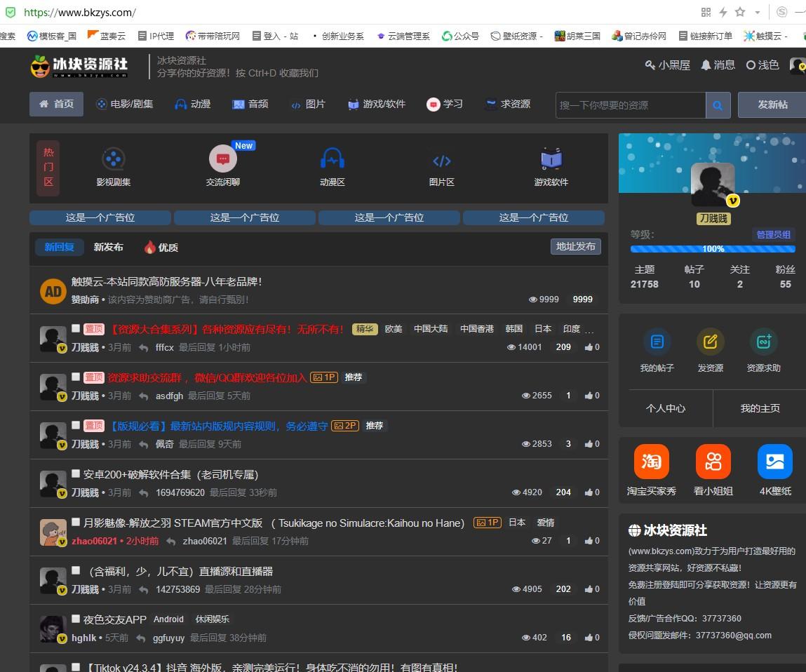Click the 影视剧集 hot zone icon

114,160
